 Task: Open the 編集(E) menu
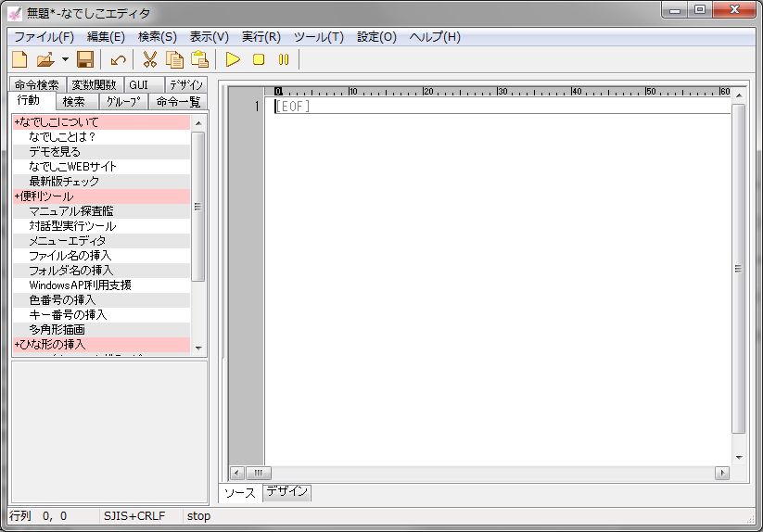click(x=106, y=37)
